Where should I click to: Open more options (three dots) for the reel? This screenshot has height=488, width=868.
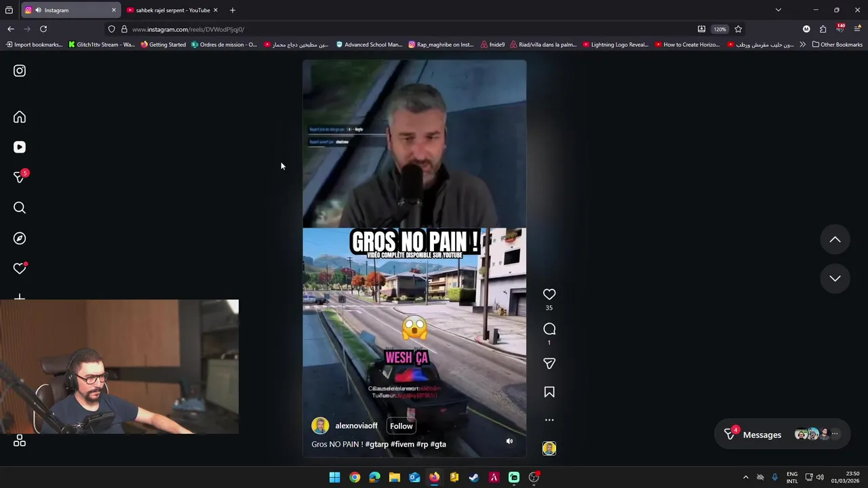point(549,420)
